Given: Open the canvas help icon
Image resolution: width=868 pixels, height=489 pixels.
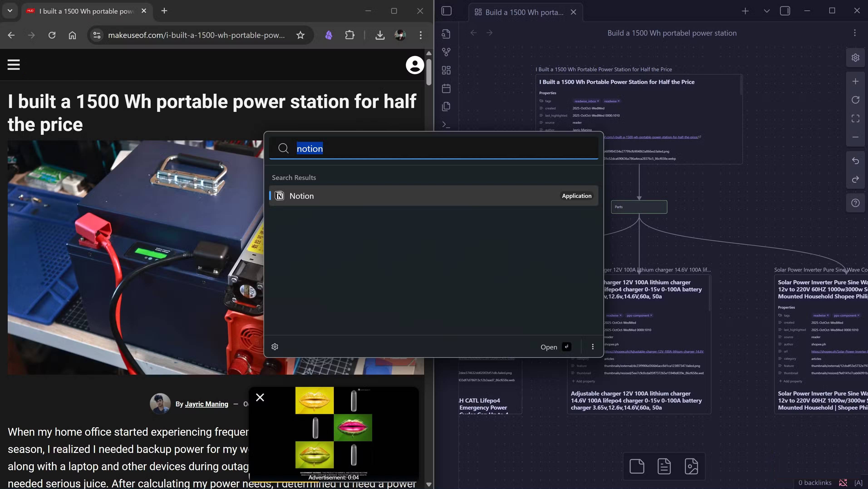Looking at the screenshot, I should (856, 203).
